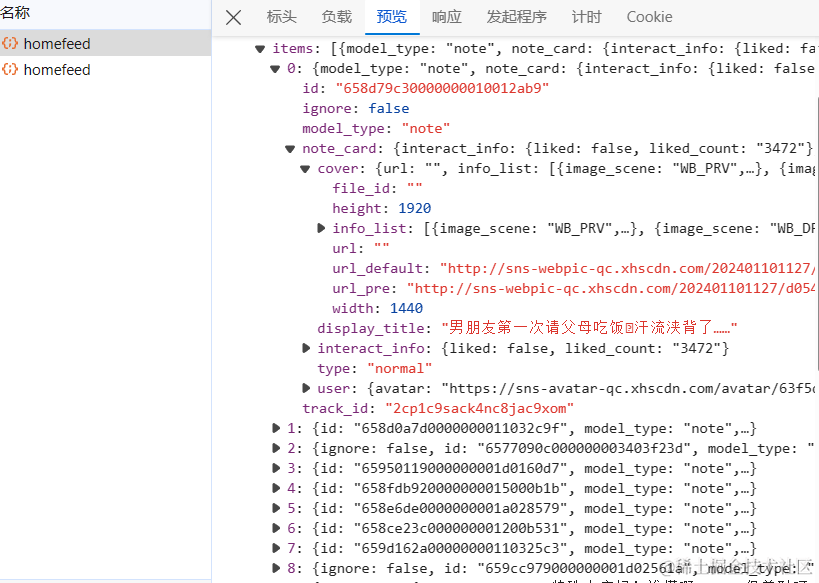
Task: Expand the interact_info object
Action: 306,348
